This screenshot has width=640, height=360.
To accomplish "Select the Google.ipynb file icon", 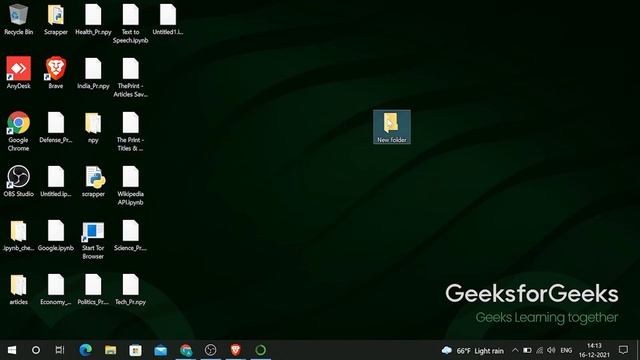I will pos(56,235).
